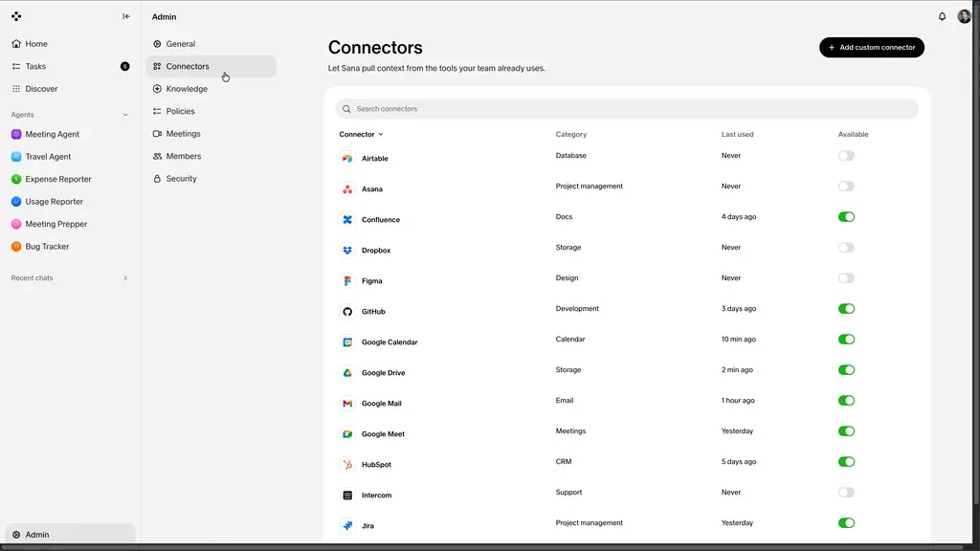Switch off the HubSpot toggle
The height and width of the screenshot is (551, 980).
[846, 462]
